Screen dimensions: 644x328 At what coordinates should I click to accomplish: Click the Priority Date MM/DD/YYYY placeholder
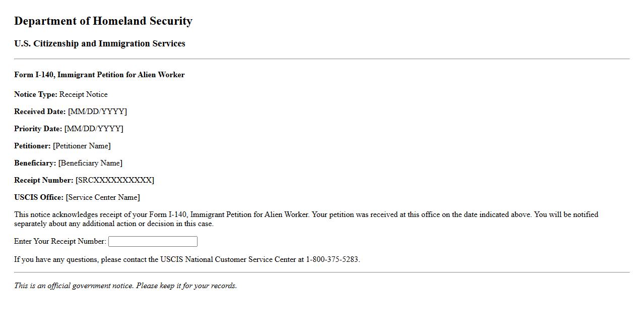tap(94, 129)
